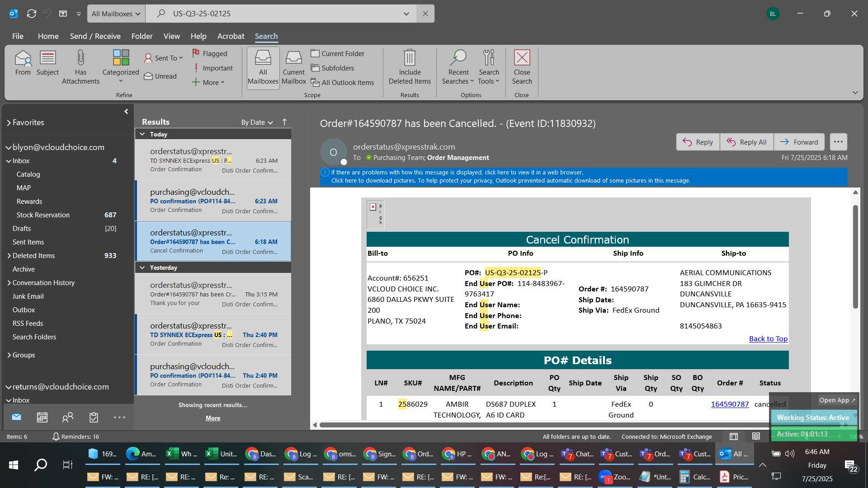Open the 6:23 AM PO confirmation email
The image size is (868, 488).
(x=213, y=201)
